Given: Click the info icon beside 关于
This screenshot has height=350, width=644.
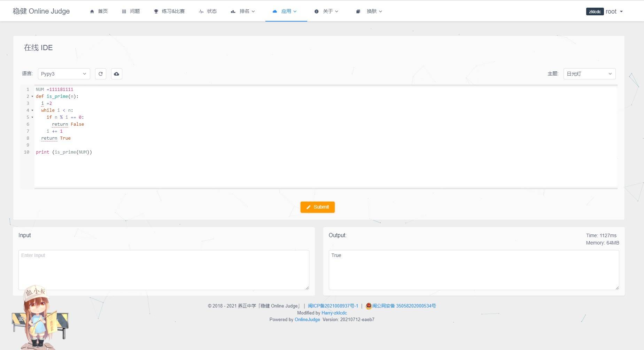Looking at the screenshot, I should tap(316, 11).
